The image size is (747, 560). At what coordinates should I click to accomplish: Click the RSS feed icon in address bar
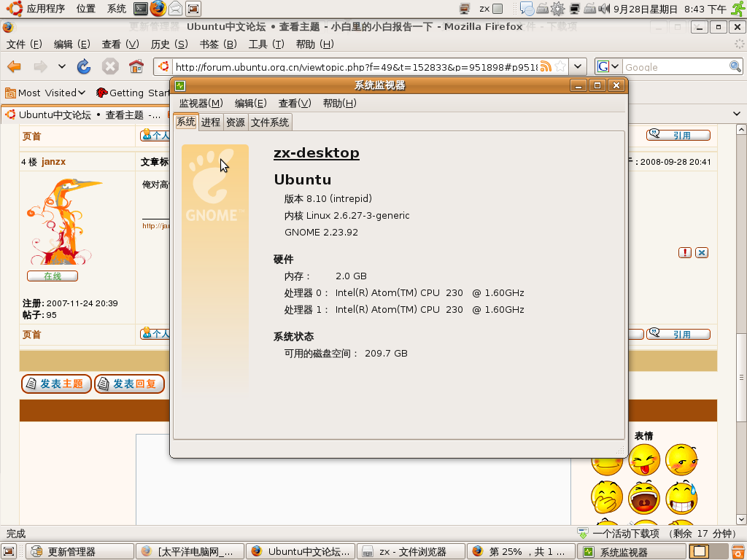(x=546, y=66)
